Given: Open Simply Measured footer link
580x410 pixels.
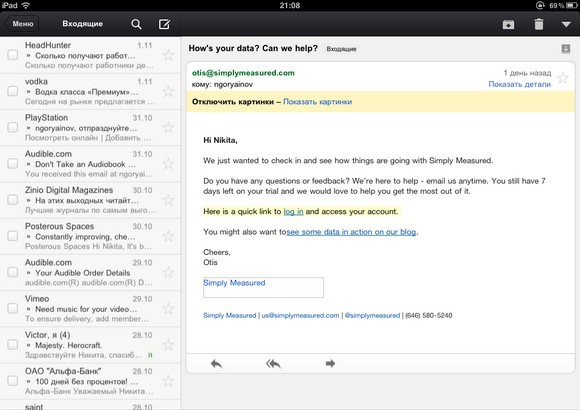Looking at the screenshot, I should point(230,316).
